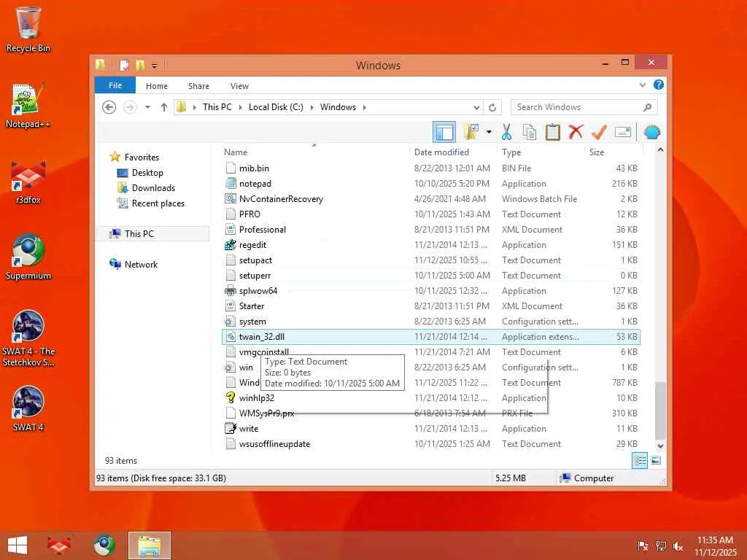Open address bar history dropdown
Screen dimensions: 747x560
tap(476, 107)
